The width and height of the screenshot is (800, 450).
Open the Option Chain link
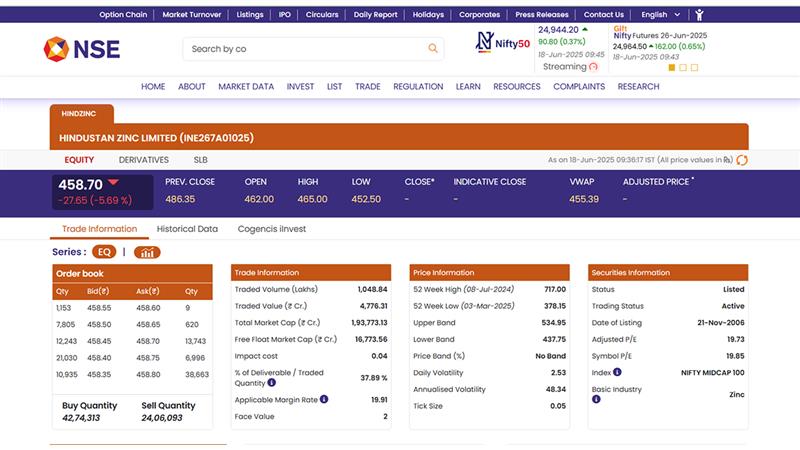125,15
